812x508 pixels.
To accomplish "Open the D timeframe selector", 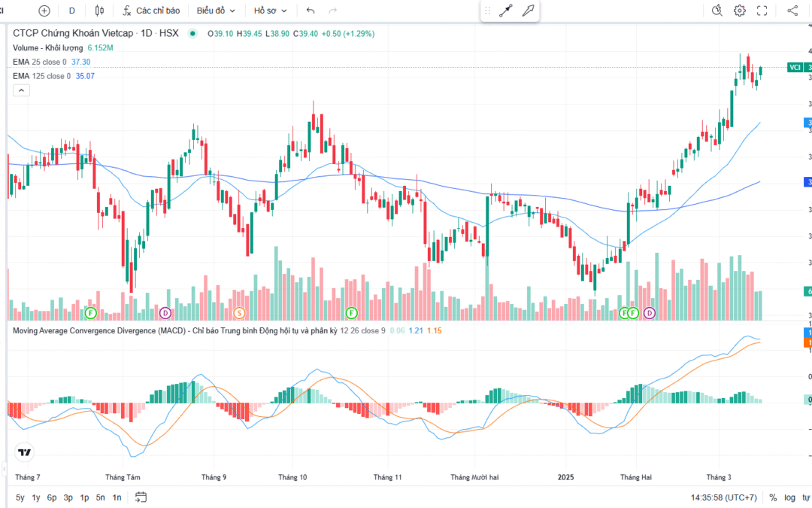I will pos(72,11).
